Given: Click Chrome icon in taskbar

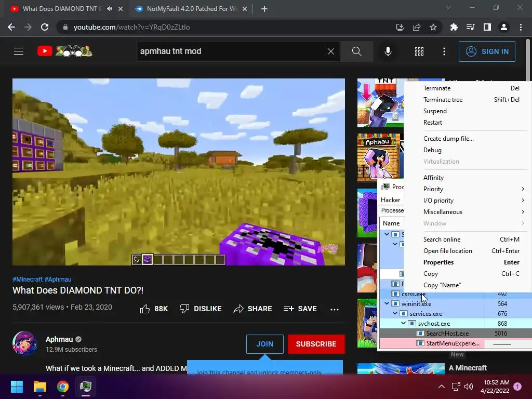Looking at the screenshot, I should click(x=63, y=387).
